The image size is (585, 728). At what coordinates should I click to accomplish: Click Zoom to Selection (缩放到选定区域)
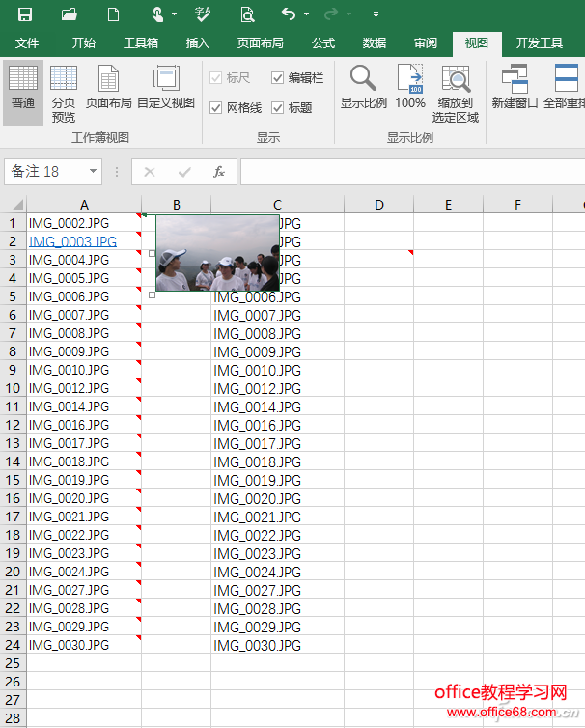456,93
